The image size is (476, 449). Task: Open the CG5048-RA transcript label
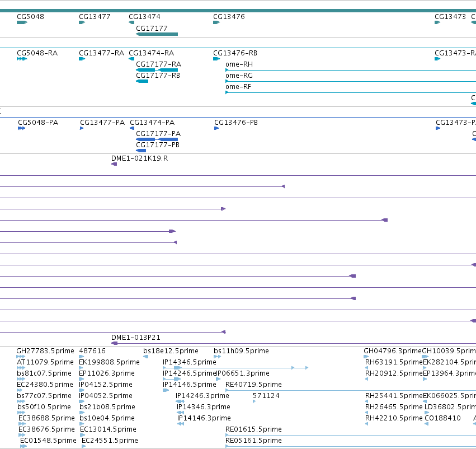37,53
